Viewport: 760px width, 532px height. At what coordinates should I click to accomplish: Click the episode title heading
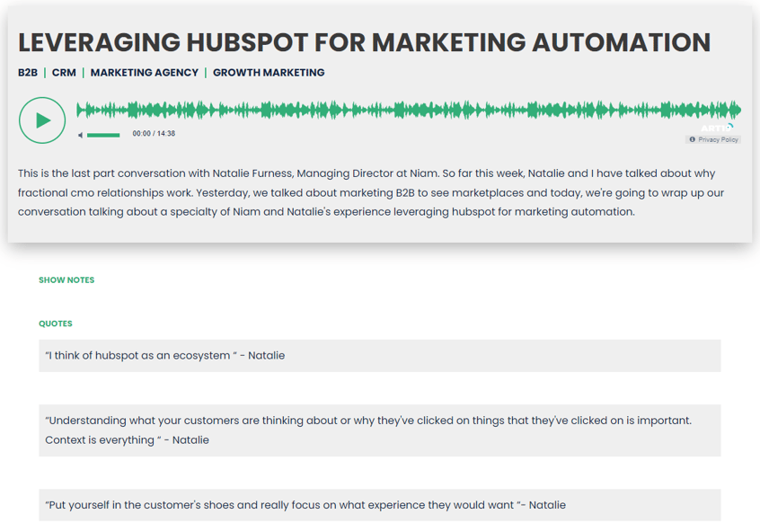coord(364,42)
